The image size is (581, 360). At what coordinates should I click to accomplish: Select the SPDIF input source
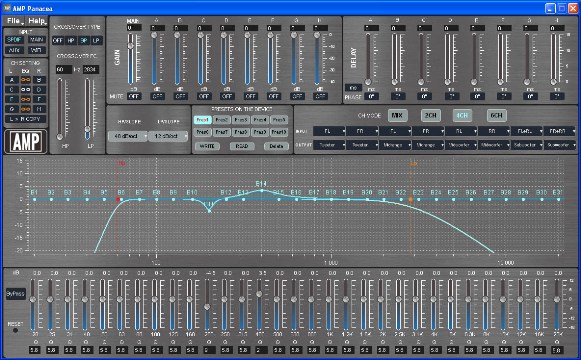(14, 40)
